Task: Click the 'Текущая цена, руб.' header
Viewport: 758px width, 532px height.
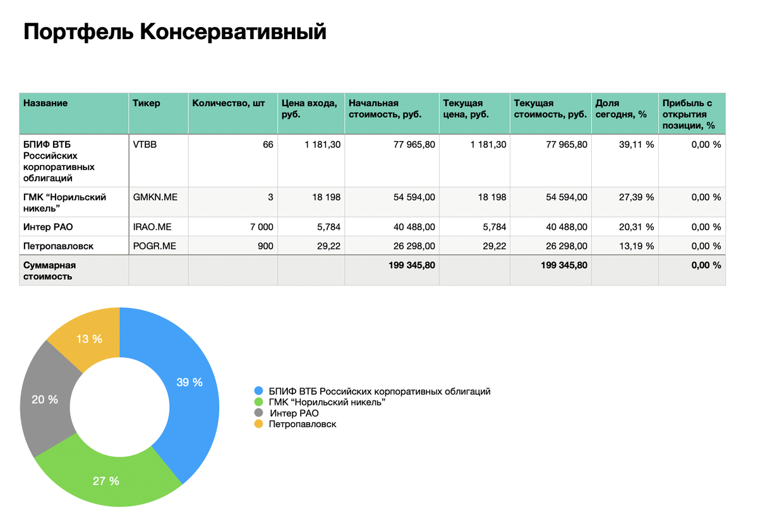Action: [475, 114]
